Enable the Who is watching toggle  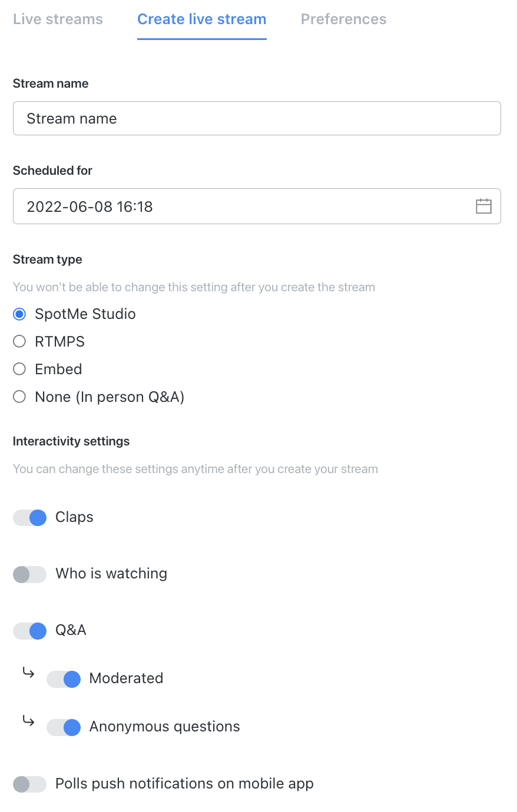click(x=29, y=574)
